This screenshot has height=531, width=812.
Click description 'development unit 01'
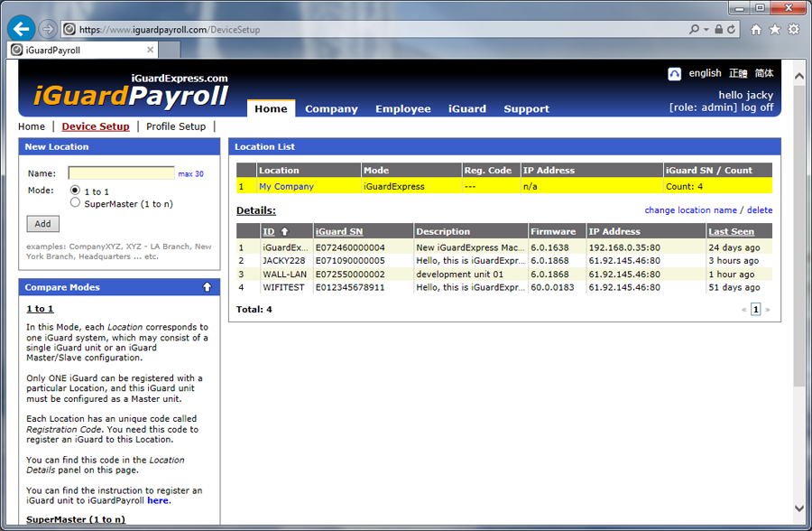pyautogui.click(x=460, y=275)
